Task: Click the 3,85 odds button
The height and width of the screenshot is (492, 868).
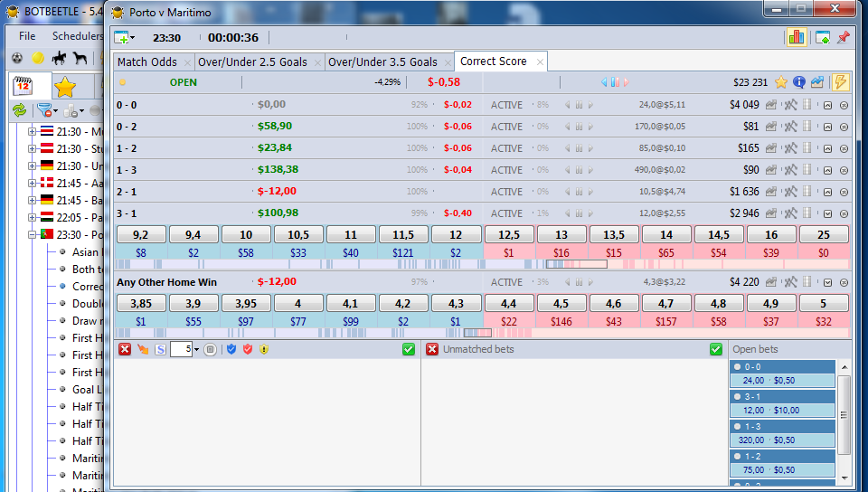Action: [x=141, y=303]
